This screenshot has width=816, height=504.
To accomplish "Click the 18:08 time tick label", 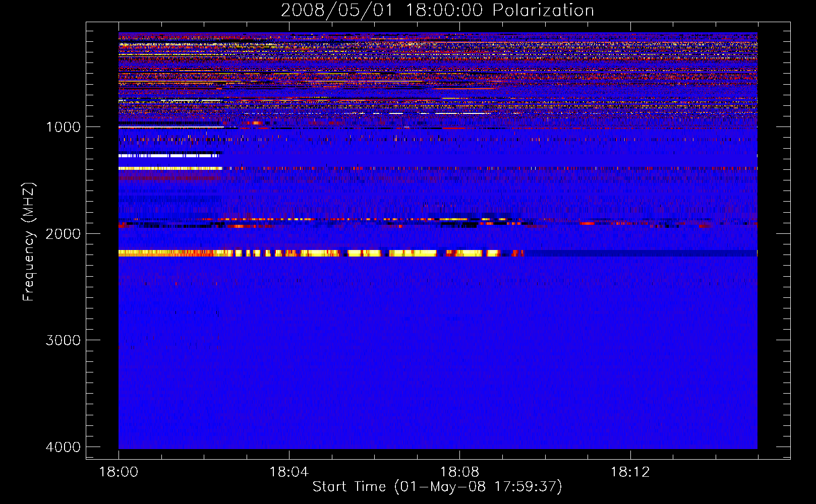I will pos(459,472).
